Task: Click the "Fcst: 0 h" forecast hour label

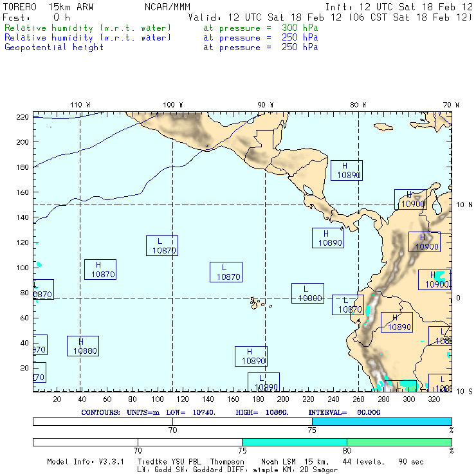Action: pos(36,17)
